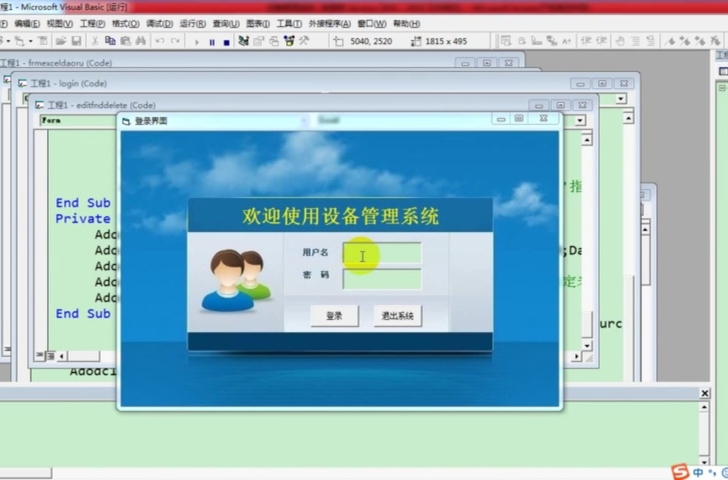Click the Quick Info icon
The image size is (728, 480).
(537, 41)
